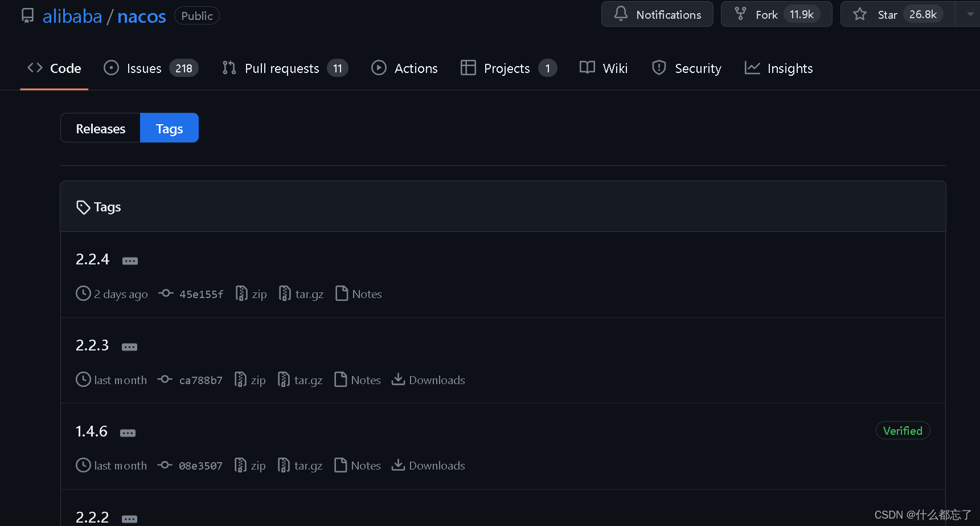Open commit 45e155f
The image size is (980, 526).
[201, 294]
